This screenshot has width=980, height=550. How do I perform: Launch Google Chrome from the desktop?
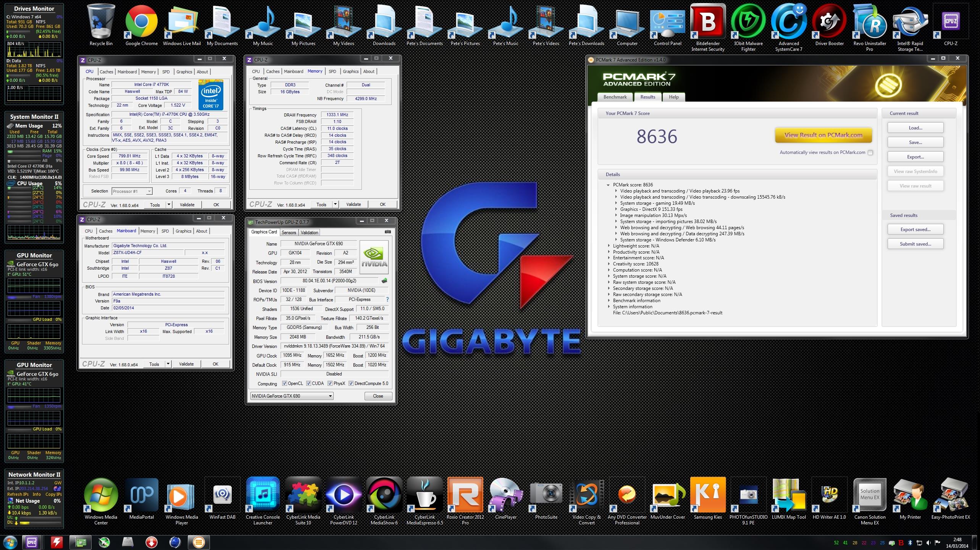point(142,25)
